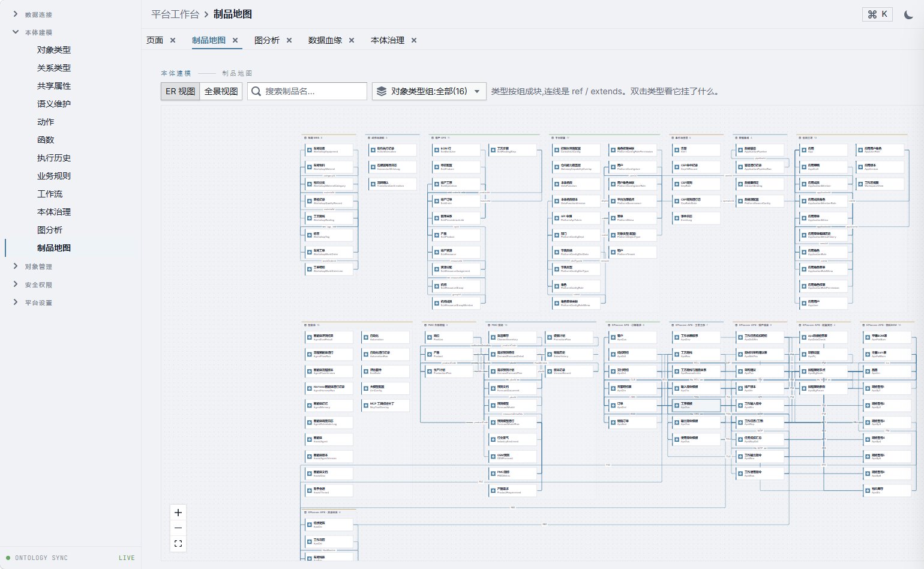Switch to the 图分析 tab
The image size is (924, 569).
point(267,40)
